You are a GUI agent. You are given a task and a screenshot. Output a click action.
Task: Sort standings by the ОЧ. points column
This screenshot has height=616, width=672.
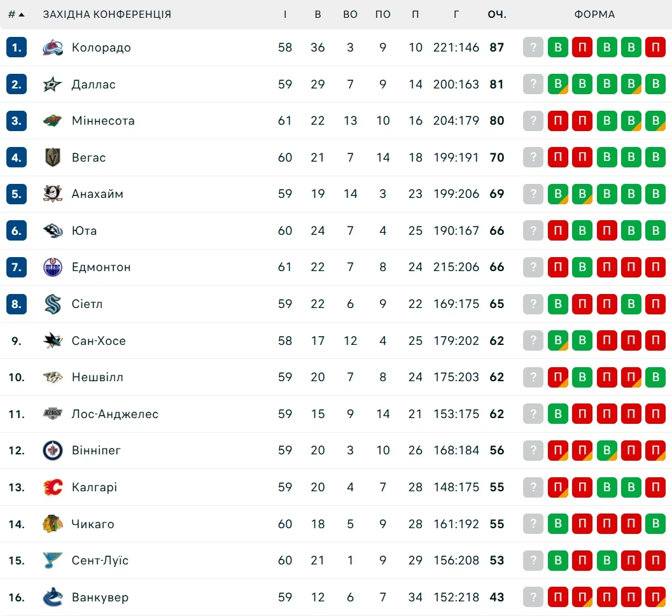497,14
